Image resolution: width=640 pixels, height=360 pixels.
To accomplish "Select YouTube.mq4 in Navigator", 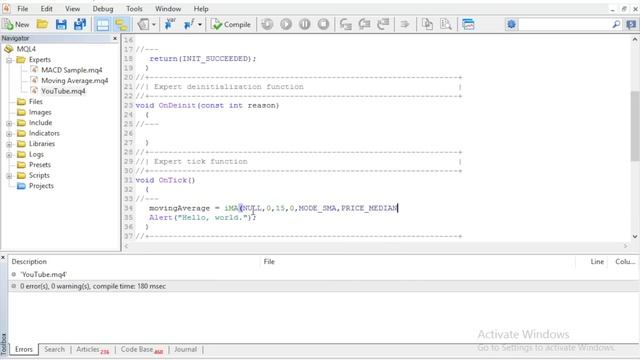I will 63,91.
